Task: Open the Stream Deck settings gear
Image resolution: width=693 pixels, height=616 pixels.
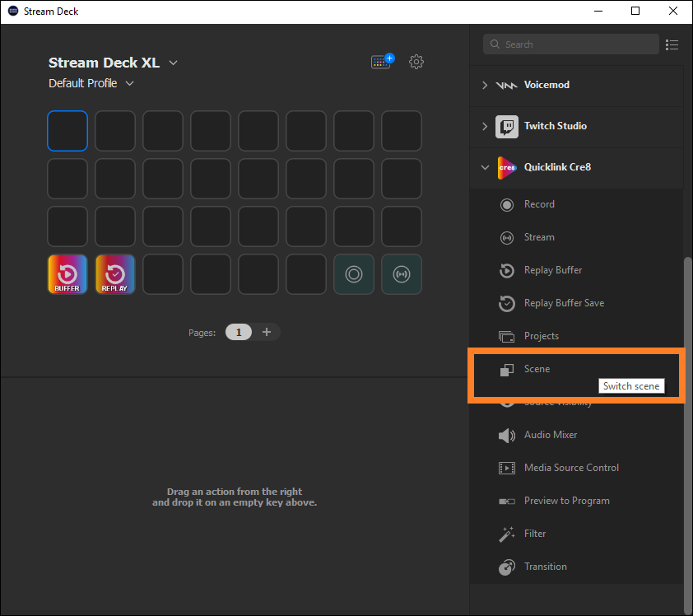Action: (416, 62)
